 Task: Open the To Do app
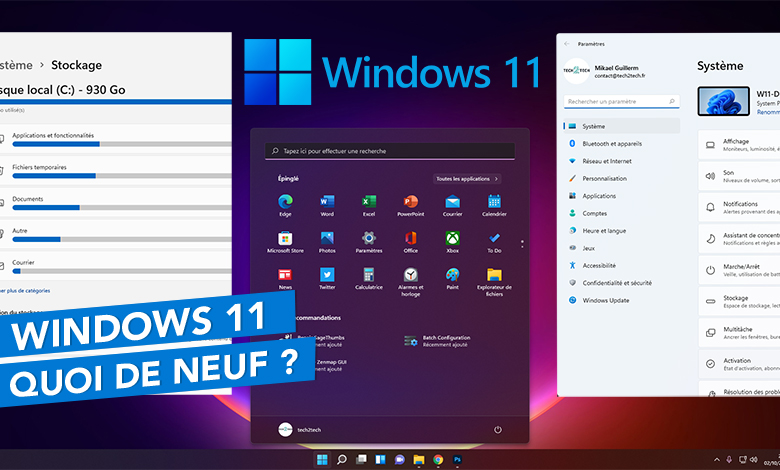(494, 242)
